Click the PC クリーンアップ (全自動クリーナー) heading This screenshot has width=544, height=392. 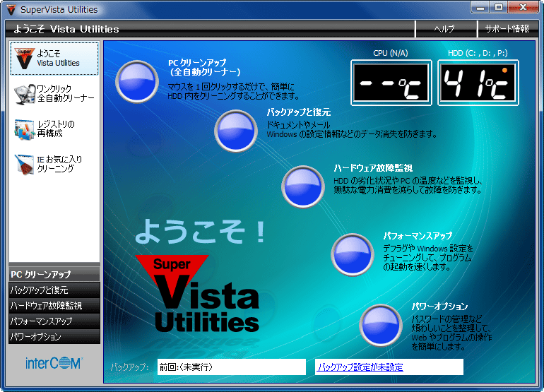[204, 67]
